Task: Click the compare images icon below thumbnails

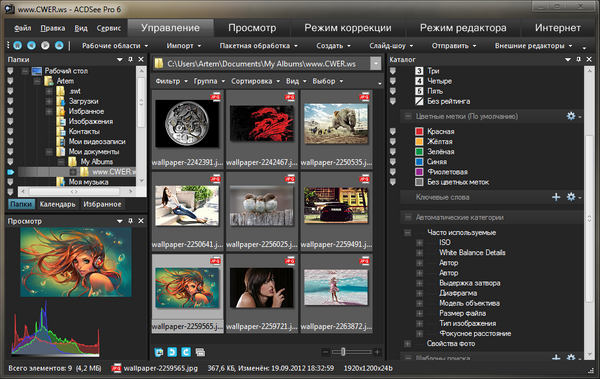Action: (200, 352)
